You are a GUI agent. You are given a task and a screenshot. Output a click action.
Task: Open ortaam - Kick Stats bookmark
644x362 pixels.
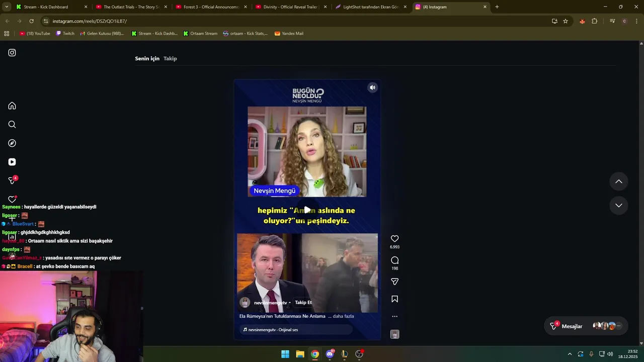coord(245,34)
